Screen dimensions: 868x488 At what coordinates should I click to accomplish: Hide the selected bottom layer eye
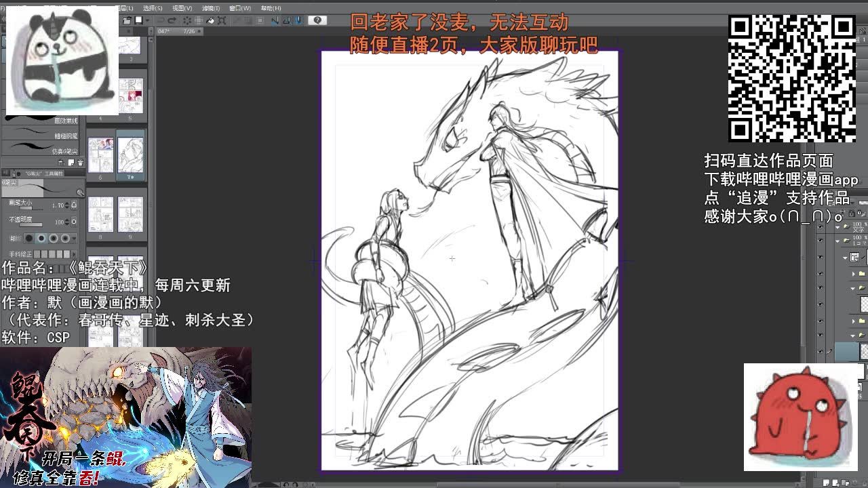pos(821,351)
